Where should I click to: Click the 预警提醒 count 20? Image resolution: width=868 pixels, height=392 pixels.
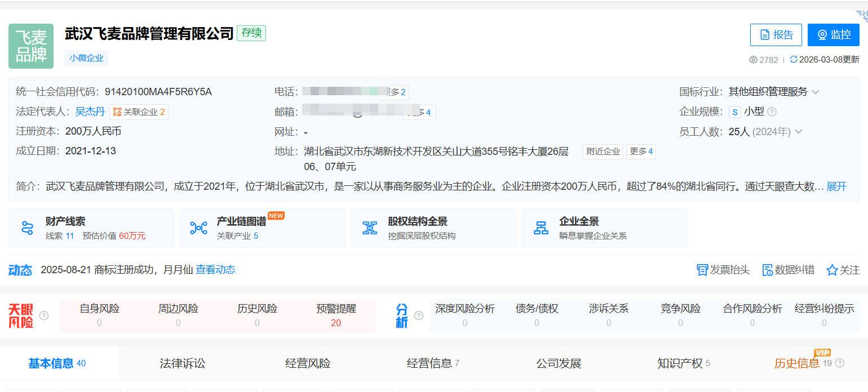pyautogui.click(x=336, y=323)
